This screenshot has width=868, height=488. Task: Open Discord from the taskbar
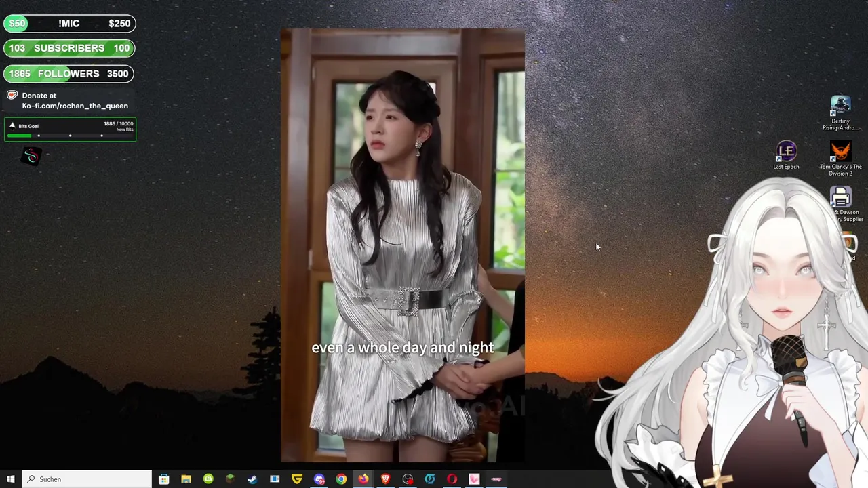[319, 479]
